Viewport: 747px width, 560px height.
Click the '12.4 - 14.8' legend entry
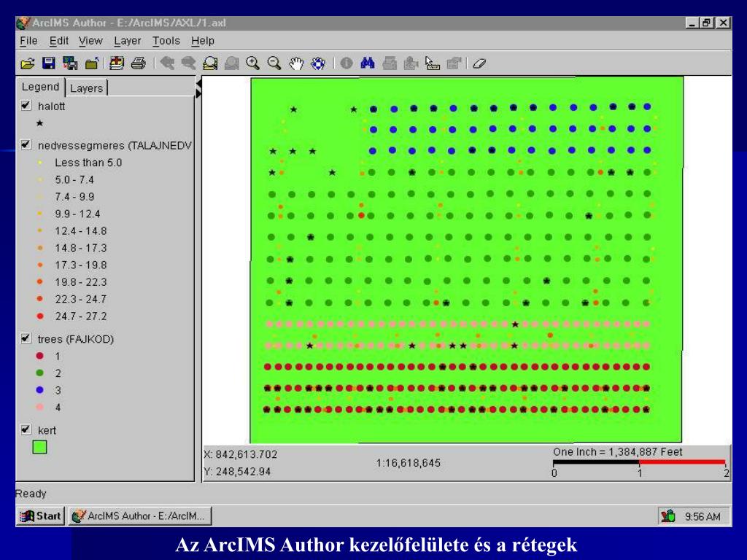(x=80, y=231)
